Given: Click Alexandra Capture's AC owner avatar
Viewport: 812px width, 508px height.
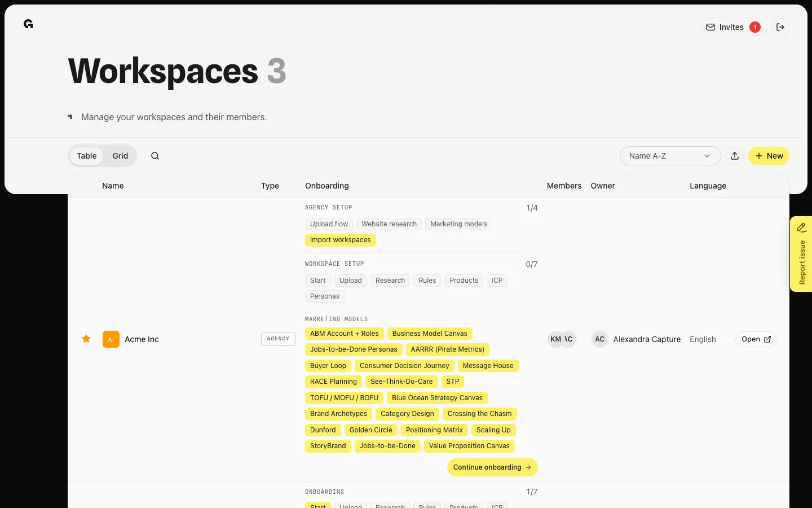Looking at the screenshot, I should (x=599, y=339).
